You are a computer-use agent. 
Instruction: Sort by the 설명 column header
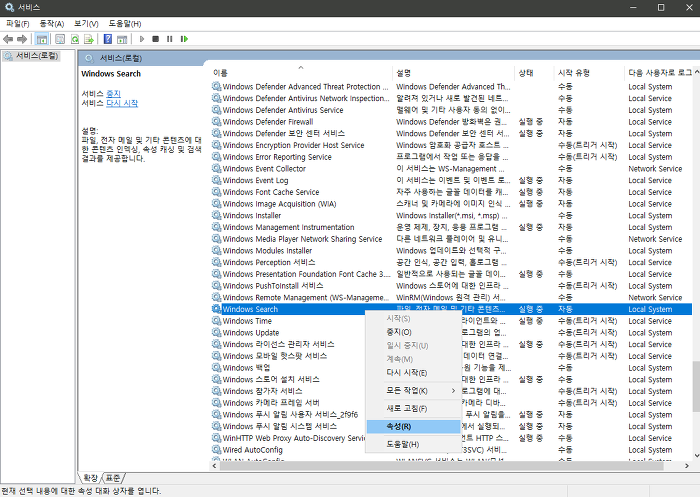pos(453,73)
